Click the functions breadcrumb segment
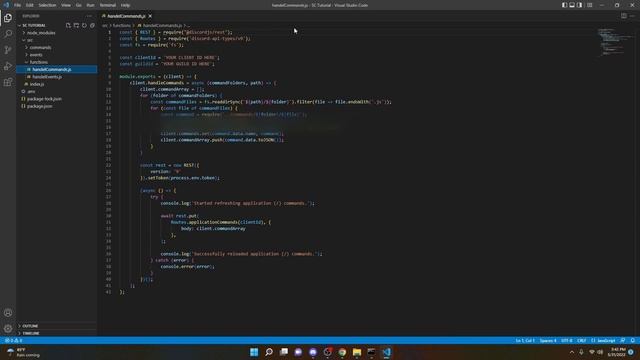The width and height of the screenshot is (640, 360). [122, 25]
